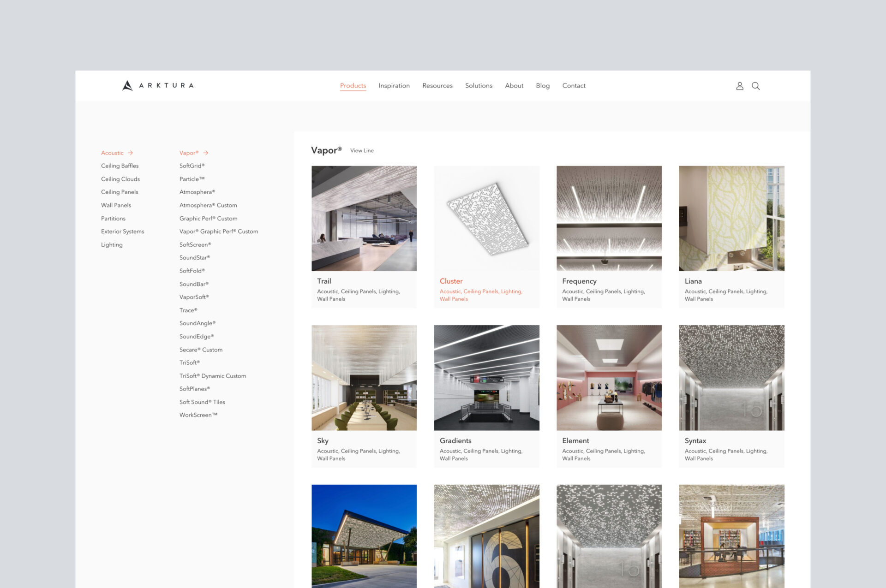Select the Ceiling Panels category
Image resolution: width=886 pixels, height=588 pixels.
coord(120,192)
